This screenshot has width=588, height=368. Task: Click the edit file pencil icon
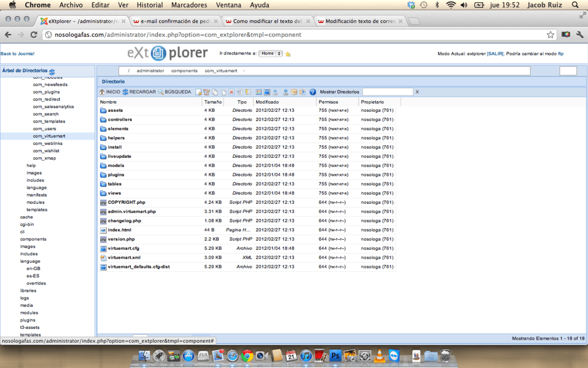tap(207, 92)
